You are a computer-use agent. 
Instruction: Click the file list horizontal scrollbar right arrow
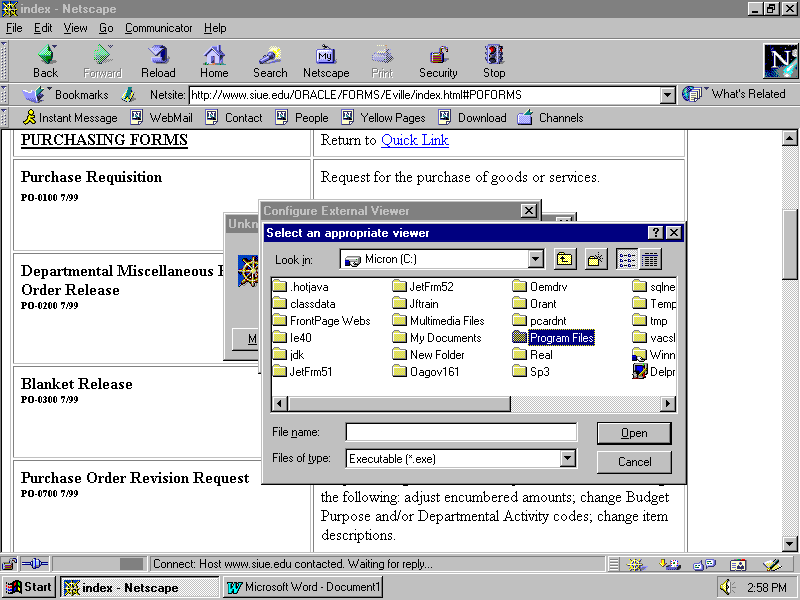(668, 404)
